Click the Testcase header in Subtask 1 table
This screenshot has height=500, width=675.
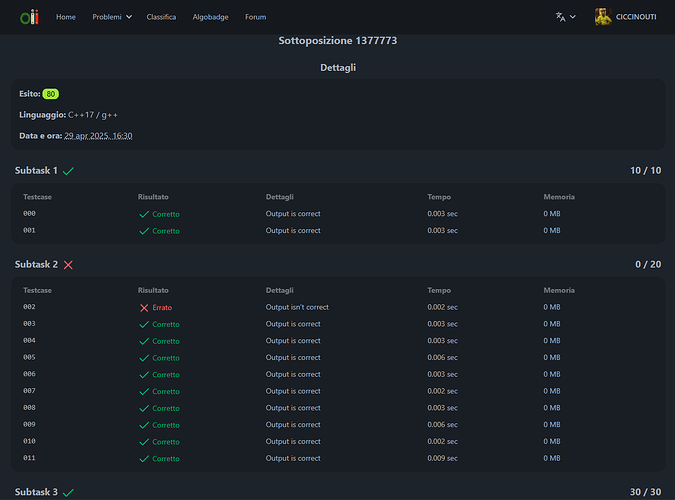[37, 197]
